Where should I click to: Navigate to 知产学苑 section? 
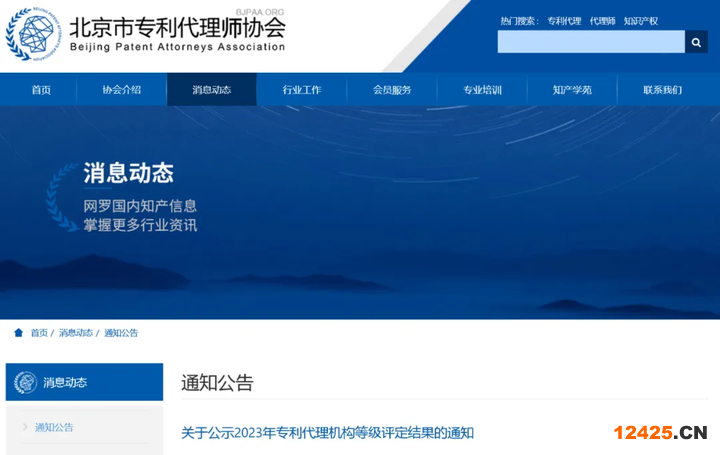click(571, 90)
